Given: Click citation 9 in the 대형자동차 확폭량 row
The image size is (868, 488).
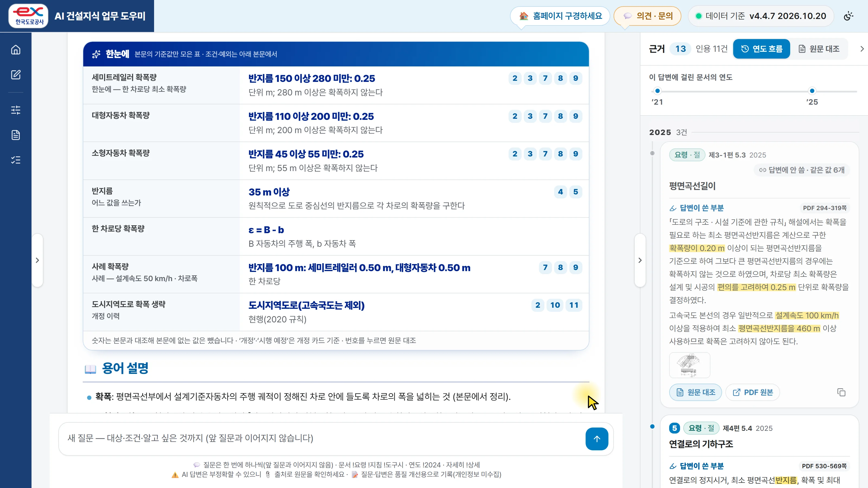Looking at the screenshot, I should click(576, 116).
